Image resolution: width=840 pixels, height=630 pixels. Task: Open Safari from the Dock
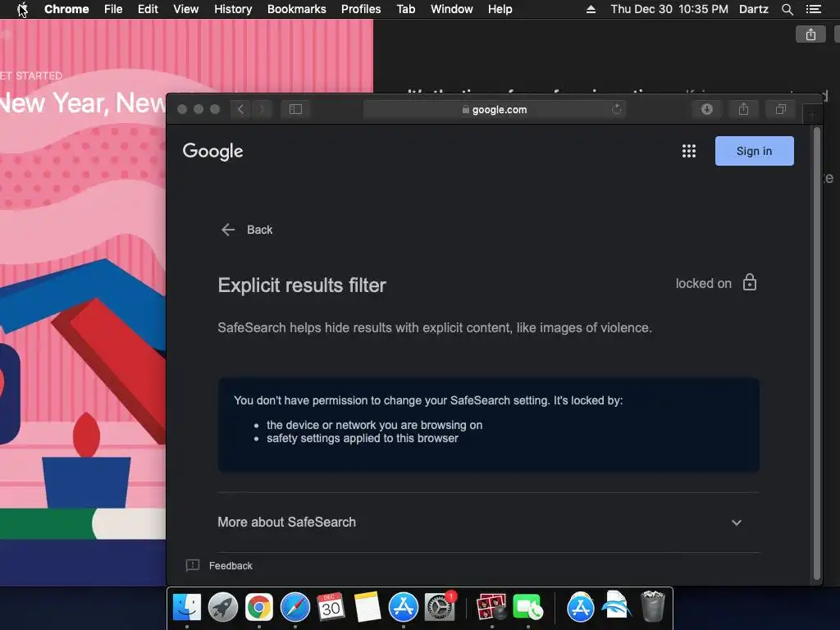(x=295, y=608)
